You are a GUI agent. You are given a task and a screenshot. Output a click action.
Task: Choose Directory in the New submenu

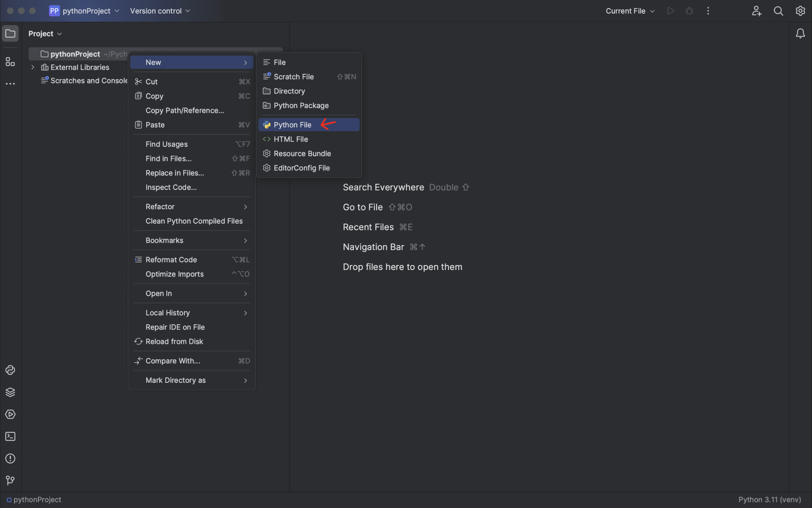pos(289,91)
